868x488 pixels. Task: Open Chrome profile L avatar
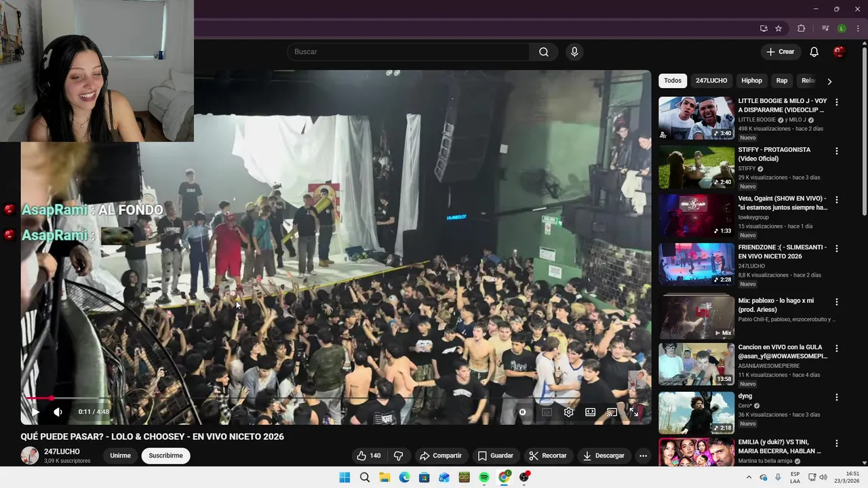click(x=842, y=28)
